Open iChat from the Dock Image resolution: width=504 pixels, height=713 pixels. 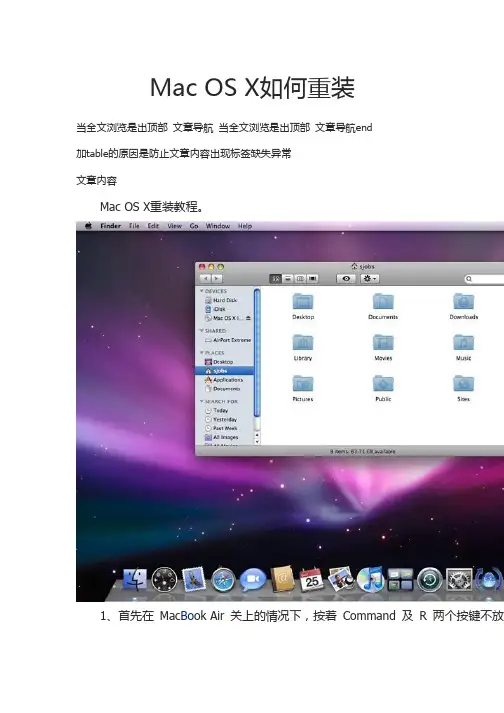[x=252, y=580]
